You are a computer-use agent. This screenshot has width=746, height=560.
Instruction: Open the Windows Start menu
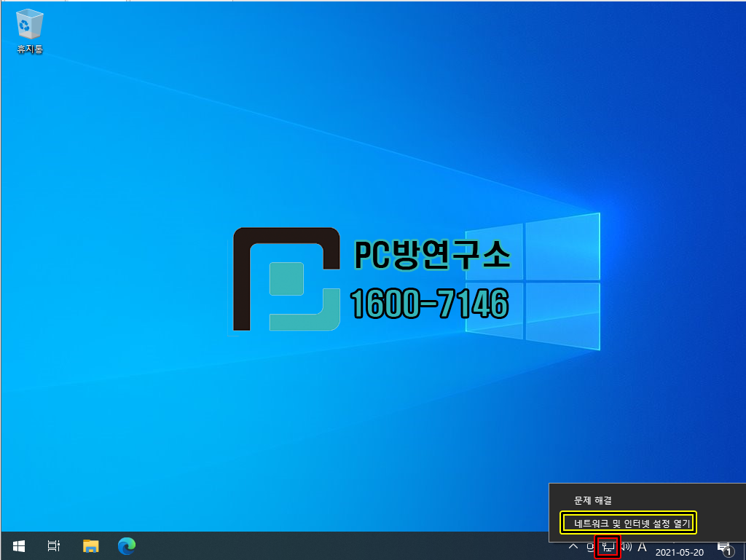18,546
